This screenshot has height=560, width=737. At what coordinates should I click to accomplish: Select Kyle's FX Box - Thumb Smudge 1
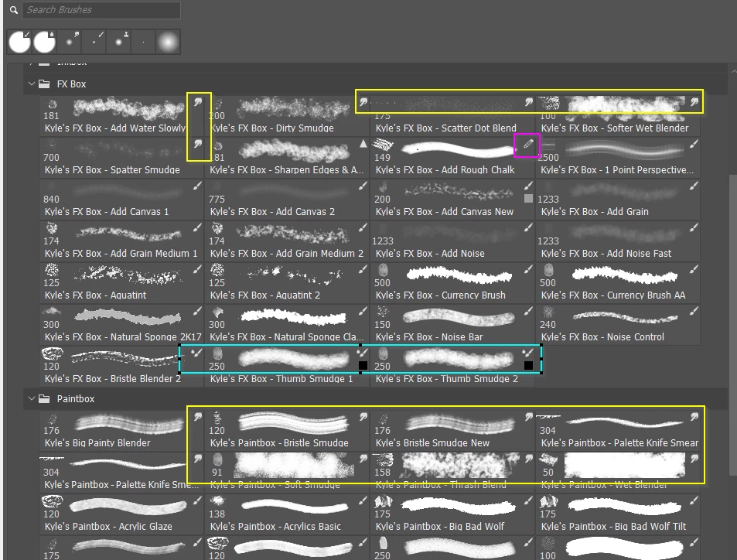coord(287,367)
